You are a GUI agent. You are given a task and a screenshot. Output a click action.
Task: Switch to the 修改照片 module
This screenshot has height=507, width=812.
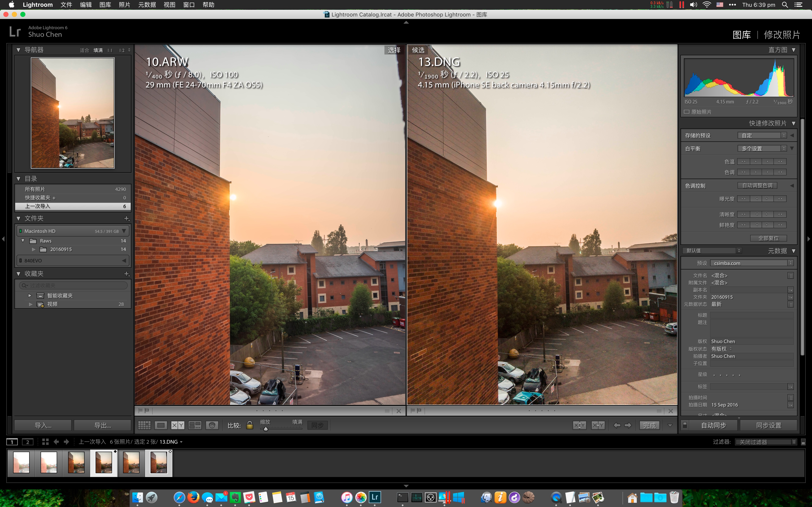(x=782, y=34)
